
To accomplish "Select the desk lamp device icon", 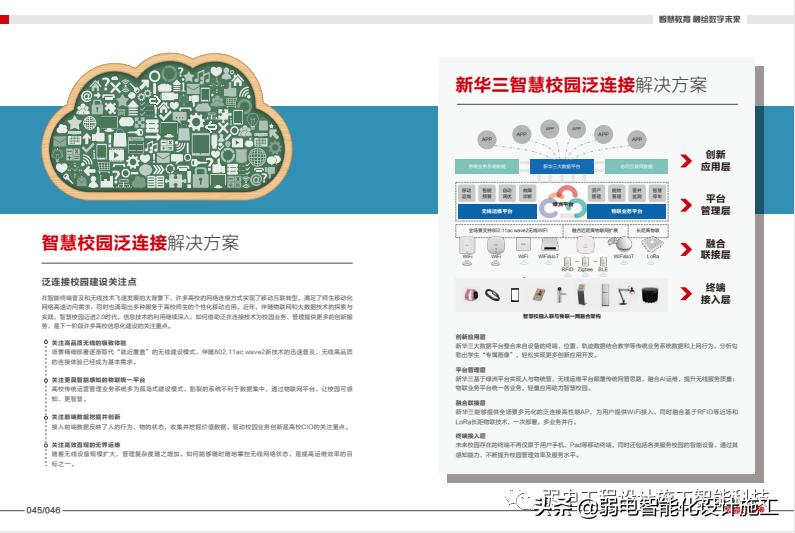I will click(627, 295).
